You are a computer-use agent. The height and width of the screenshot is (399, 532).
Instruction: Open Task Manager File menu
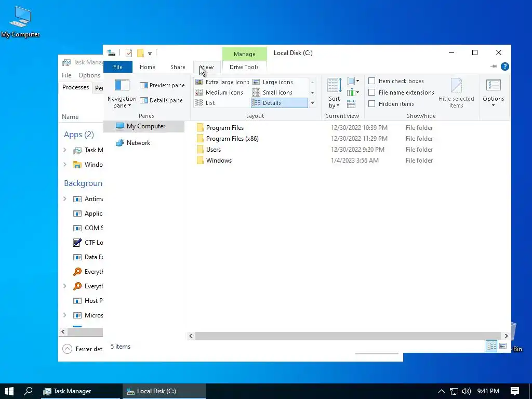tap(66, 75)
